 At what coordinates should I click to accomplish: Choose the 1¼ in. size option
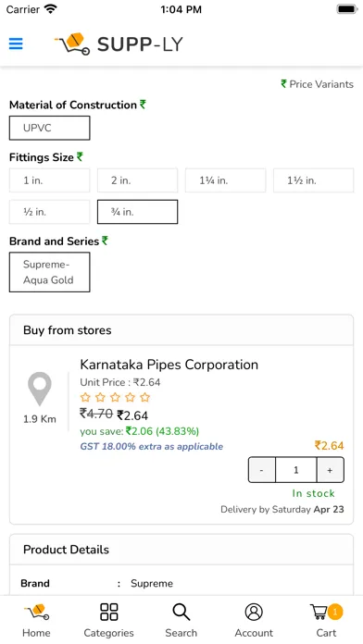(x=225, y=180)
